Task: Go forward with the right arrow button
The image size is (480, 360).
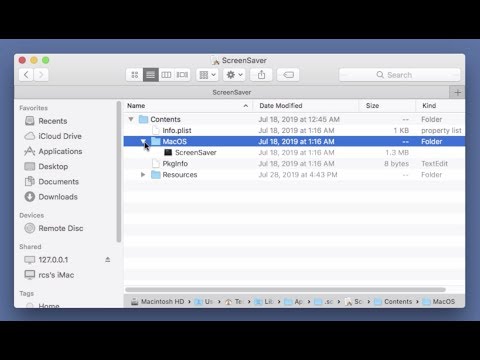Action: pyautogui.click(x=41, y=75)
